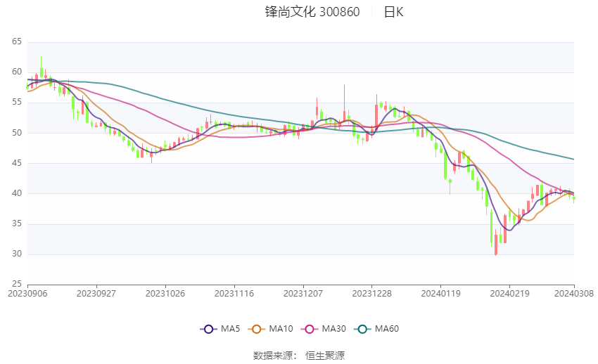Click the MA60 legend text label

coord(387,329)
